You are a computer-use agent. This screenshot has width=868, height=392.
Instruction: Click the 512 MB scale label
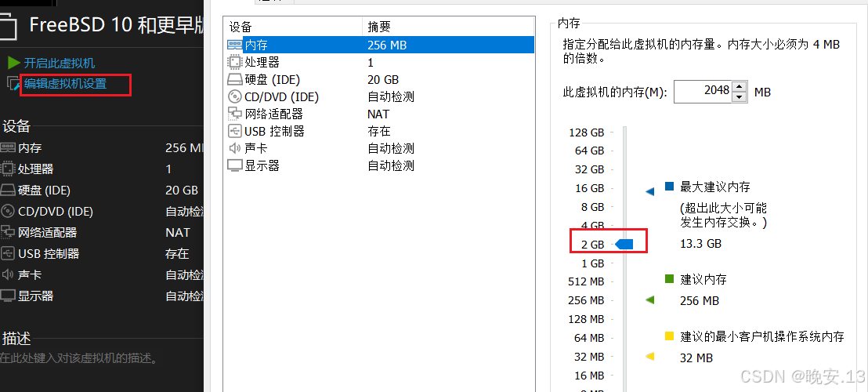click(x=586, y=281)
